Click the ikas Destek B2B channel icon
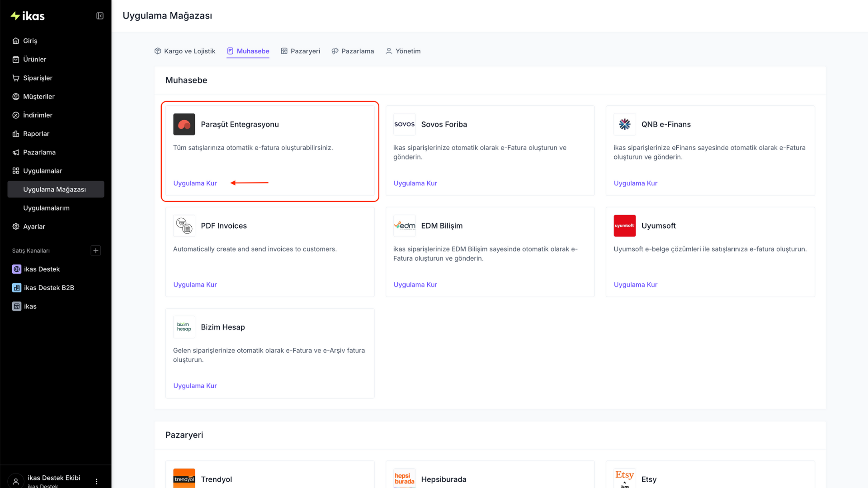The image size is (868, 488). 17,287
